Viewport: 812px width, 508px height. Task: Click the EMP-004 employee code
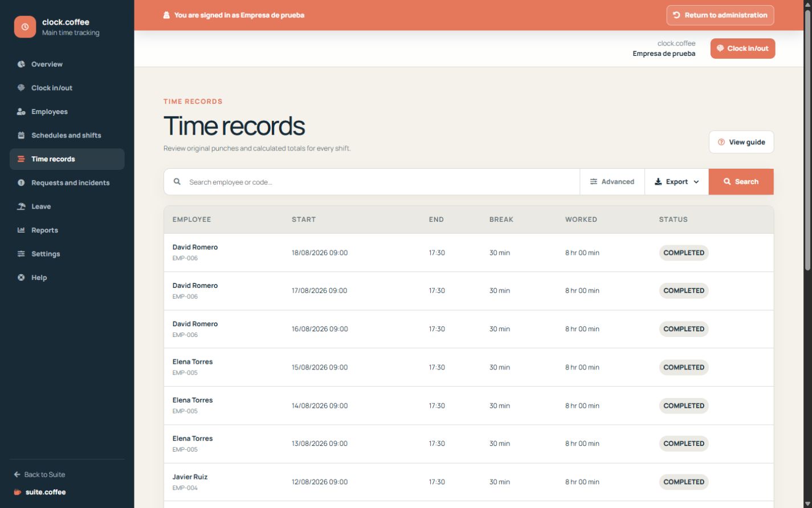[185, 488]
